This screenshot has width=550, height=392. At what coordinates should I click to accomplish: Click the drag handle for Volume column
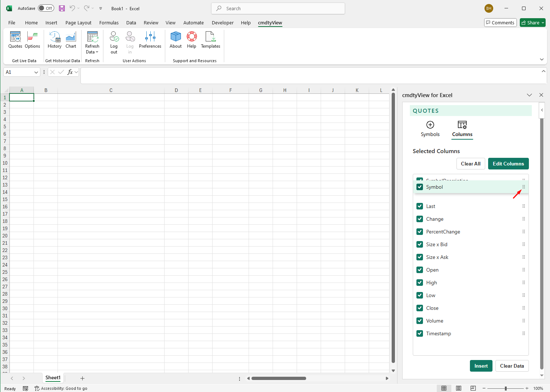coord(524,321)
